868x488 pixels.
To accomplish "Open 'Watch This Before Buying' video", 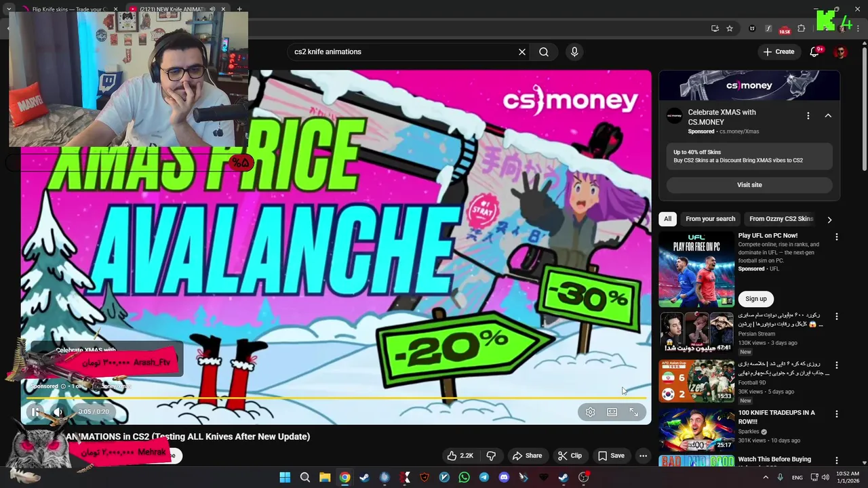I will [x=774, y=460].
